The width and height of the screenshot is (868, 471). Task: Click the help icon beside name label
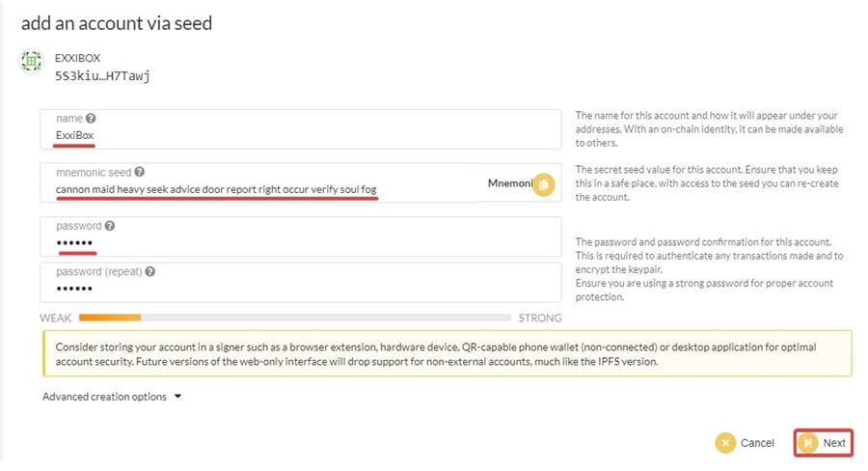coord(91,119)
